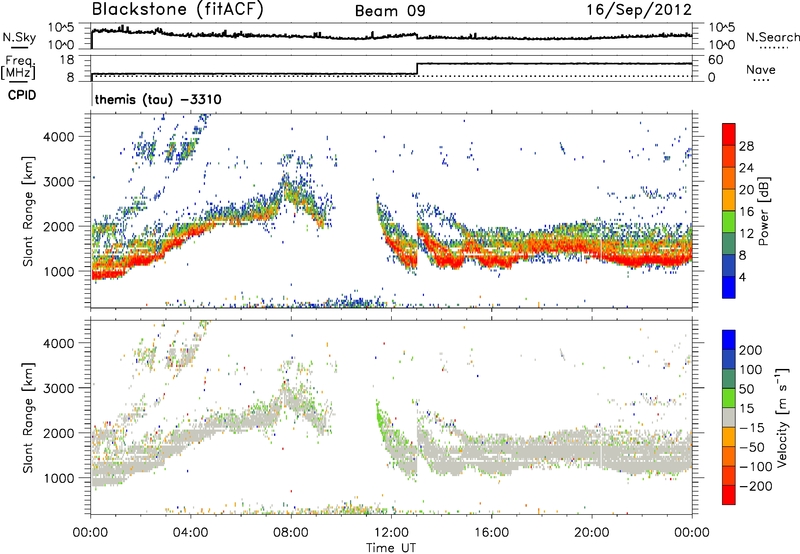
Task: Click the velocity panel 'Slant Range [km]' label
Action: click(28, 417)
